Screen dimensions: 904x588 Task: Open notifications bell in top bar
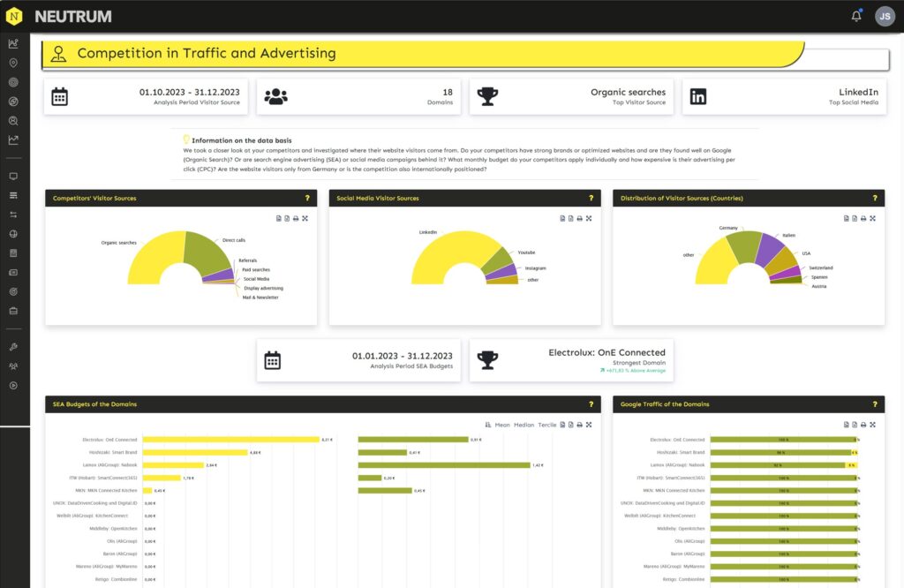point(856,16)
